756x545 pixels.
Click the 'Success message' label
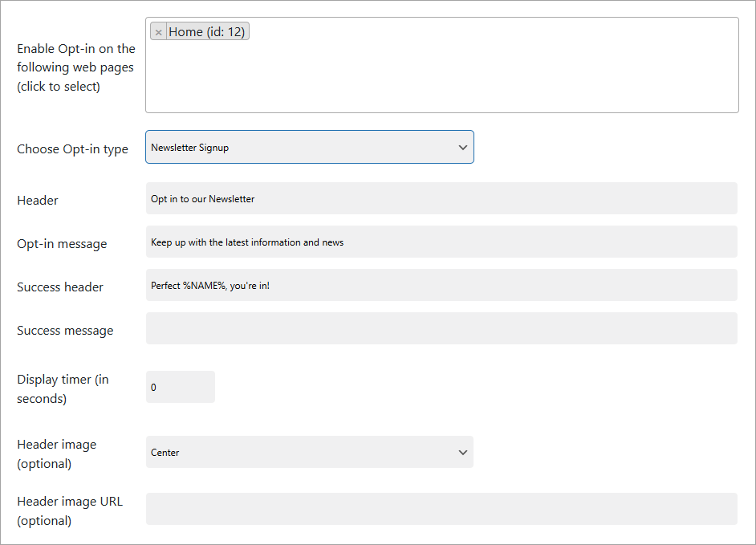(65, 331)
